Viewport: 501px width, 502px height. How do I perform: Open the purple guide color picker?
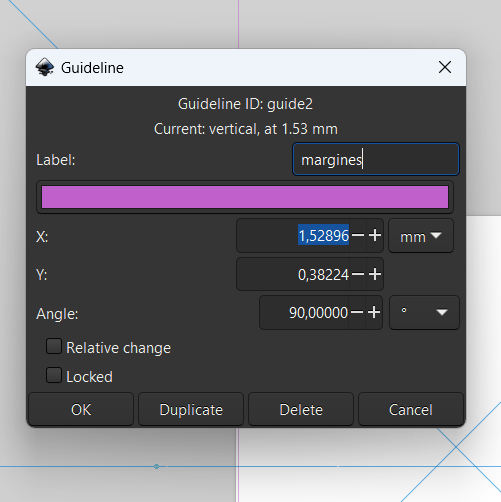click(x=245, y=197)
